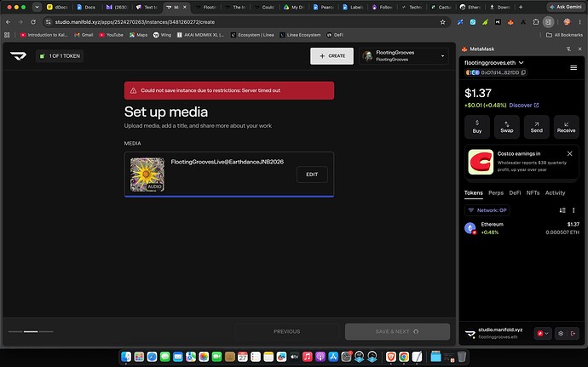Screen dimensions: 588x367
Task: Click the token sort icon
Action: click(x=562, y=210)
